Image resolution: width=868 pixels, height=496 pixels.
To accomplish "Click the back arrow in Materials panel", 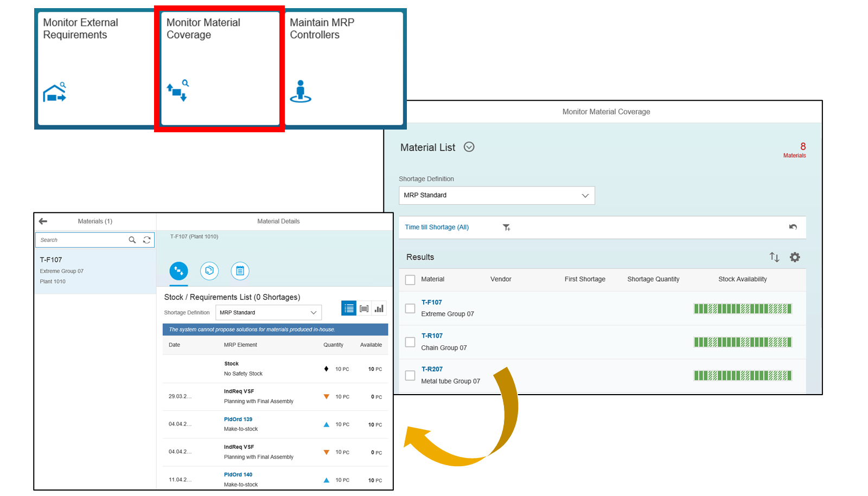I will tap(43, 221).
